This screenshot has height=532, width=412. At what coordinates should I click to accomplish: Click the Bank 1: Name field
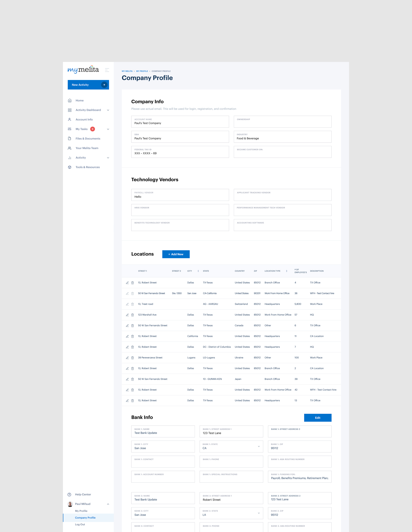click(x=163, y=432)
